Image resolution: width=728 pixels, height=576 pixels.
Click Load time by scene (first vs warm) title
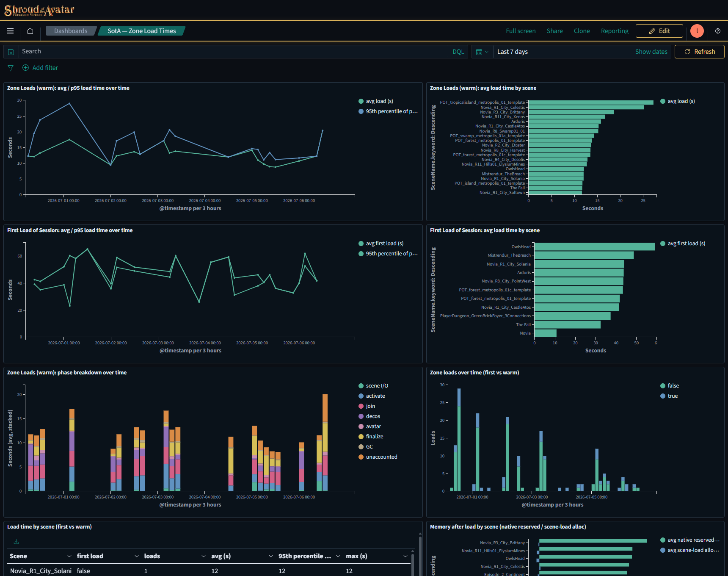pos(50,527)
